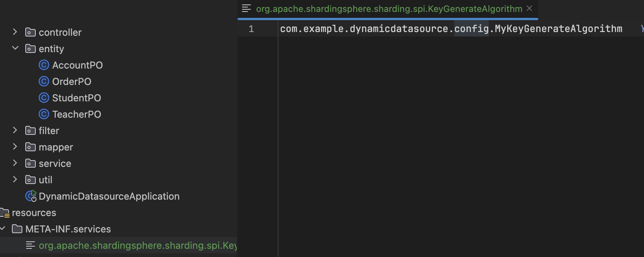Click the resources root folder icon
This screenshot has width=644, height=257.
tap(5, 213)
